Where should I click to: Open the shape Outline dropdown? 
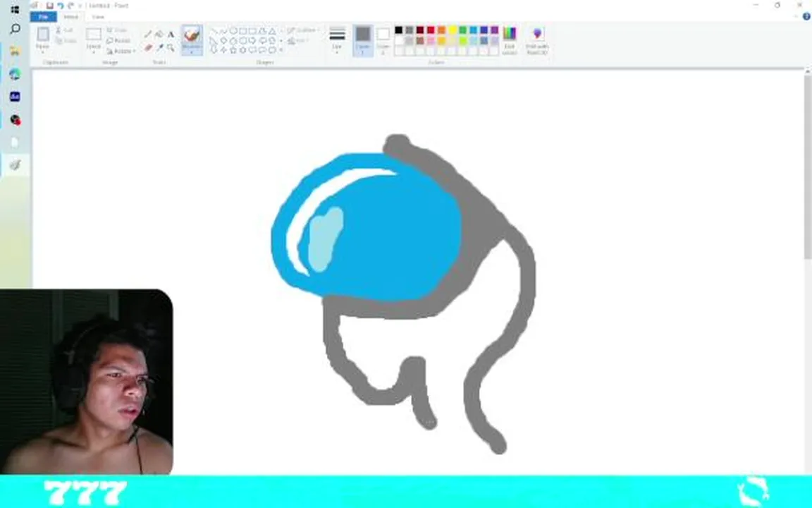[304, 30]
